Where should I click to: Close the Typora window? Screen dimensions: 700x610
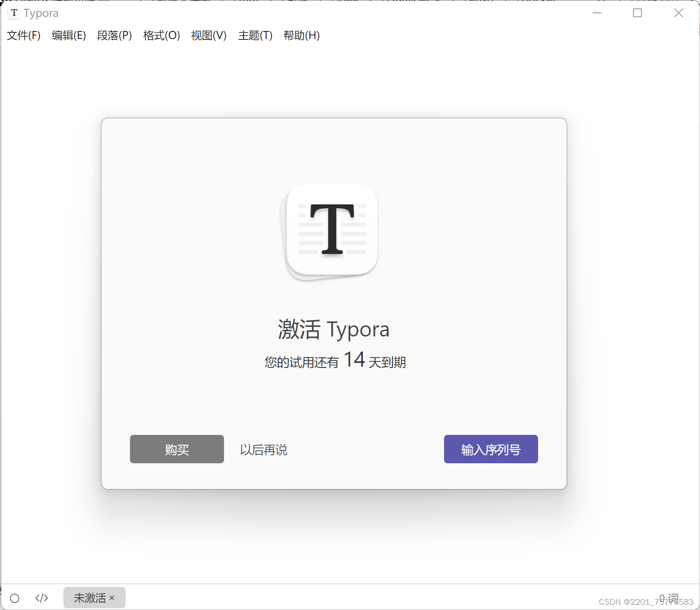tap(679, 13)
